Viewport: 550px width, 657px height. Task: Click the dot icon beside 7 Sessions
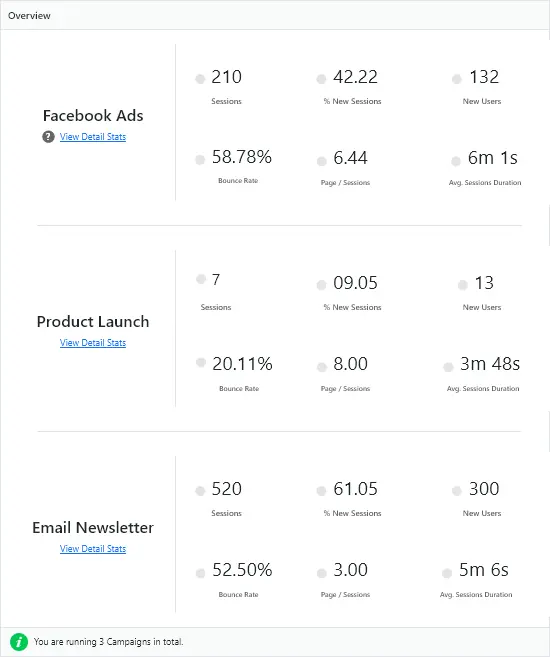tap(201, 279)
